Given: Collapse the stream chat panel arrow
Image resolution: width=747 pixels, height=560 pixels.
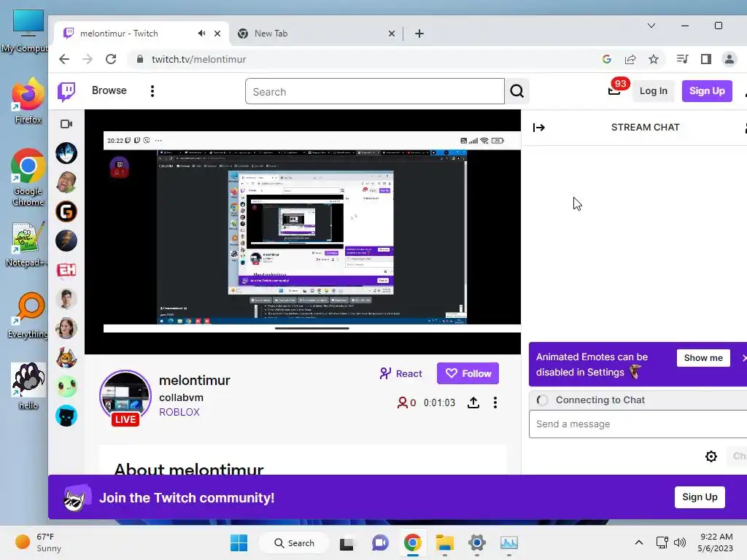Looking at the screenshot, I should tap(539, 127).
